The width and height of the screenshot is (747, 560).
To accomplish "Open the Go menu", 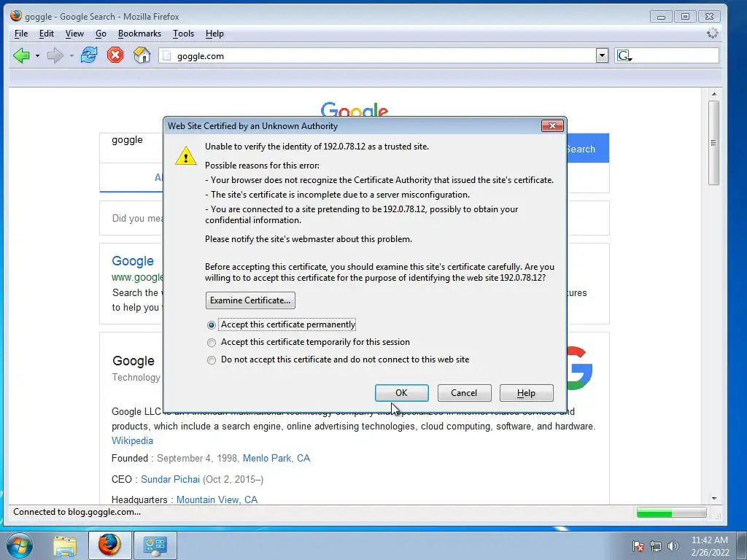I will 101,34.
